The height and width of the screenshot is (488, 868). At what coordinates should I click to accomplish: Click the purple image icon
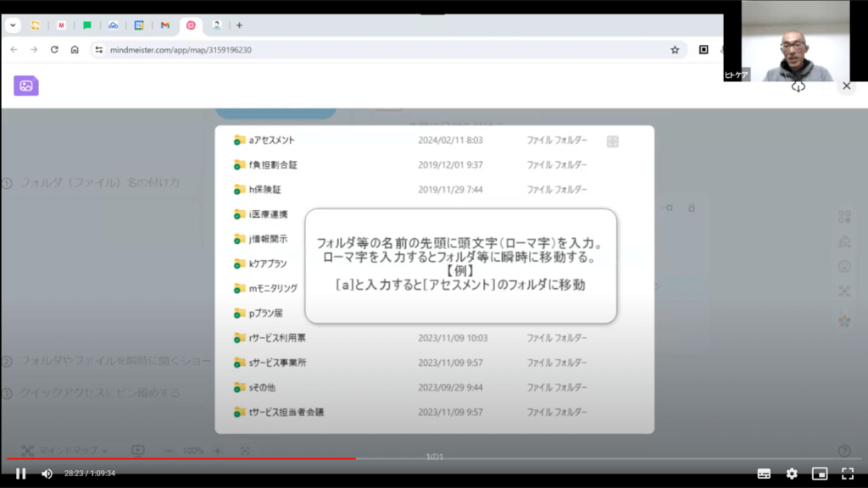[x=26, y=86]
